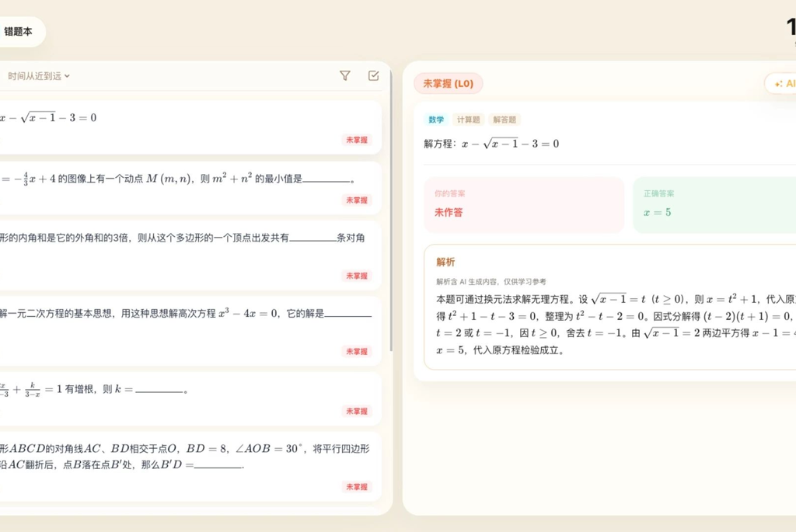Screen dimensions: 796x532
Task: Click 未掌握 tag on the 增根 card
Action: coord(356,412)
